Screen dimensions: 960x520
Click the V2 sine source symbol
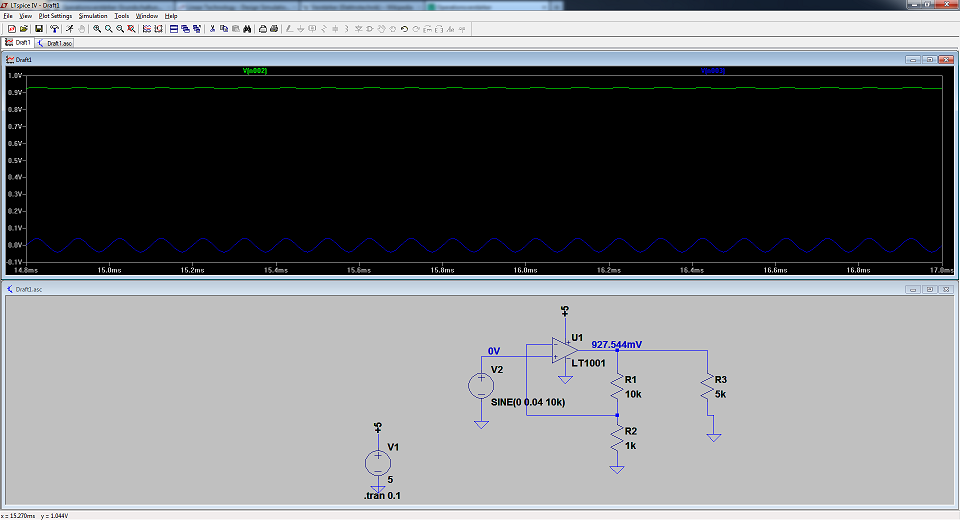pos(481,386)
